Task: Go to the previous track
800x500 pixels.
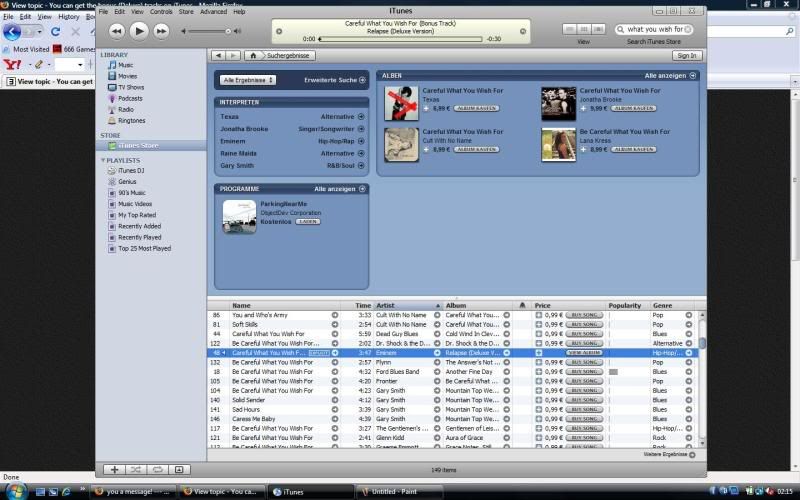Action: tap(117, 31)
